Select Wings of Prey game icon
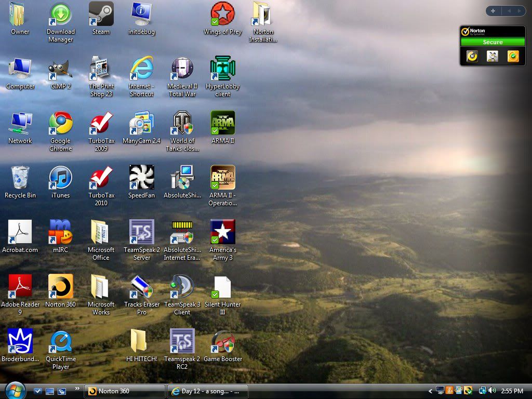 point(222,14)
